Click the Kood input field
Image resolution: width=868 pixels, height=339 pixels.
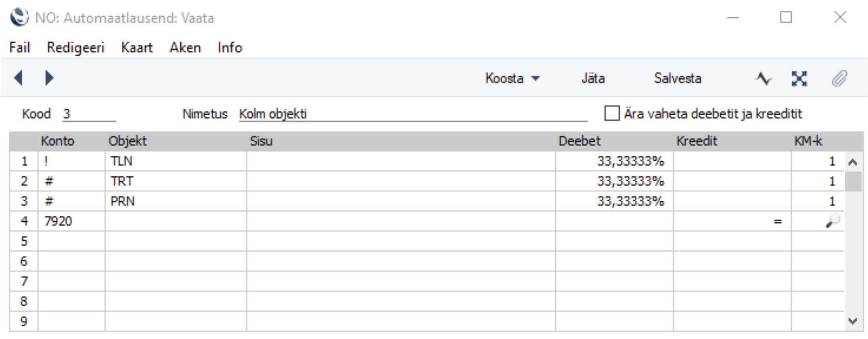coord(89,114)
